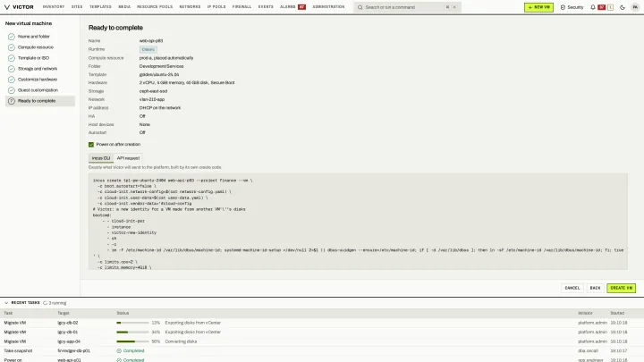Viewport: 644px width, 362px height.
Task: Open the Templates menu
Action: (100, 7)
